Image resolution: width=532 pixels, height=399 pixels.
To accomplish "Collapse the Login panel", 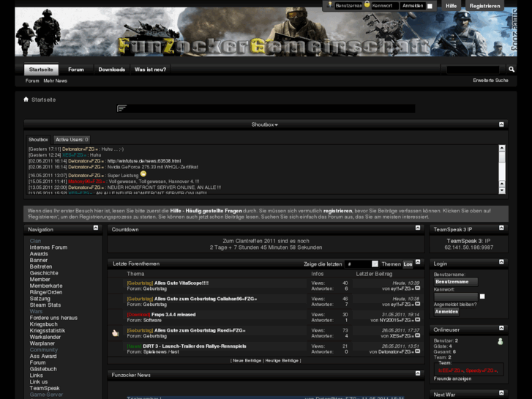I will coord(501,262).
